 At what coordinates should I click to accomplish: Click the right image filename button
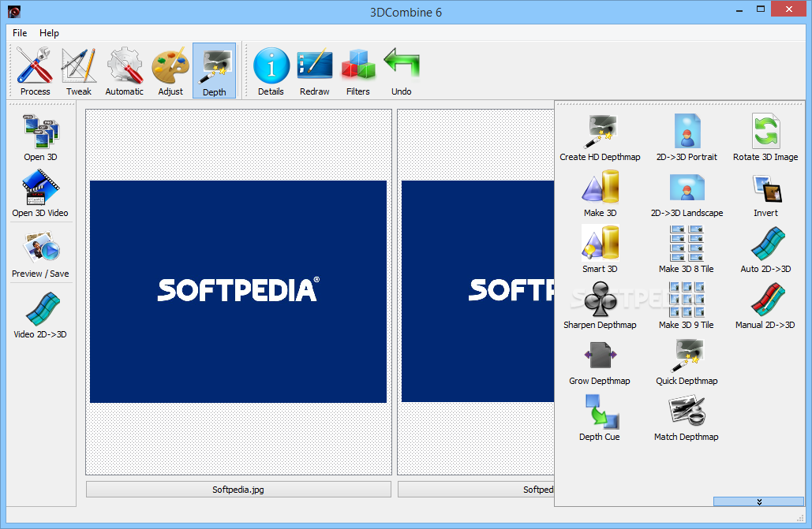[x=476, y=489]
